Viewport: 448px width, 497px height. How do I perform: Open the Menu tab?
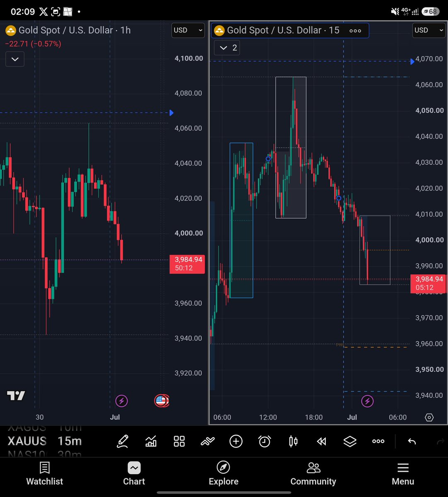403,474
